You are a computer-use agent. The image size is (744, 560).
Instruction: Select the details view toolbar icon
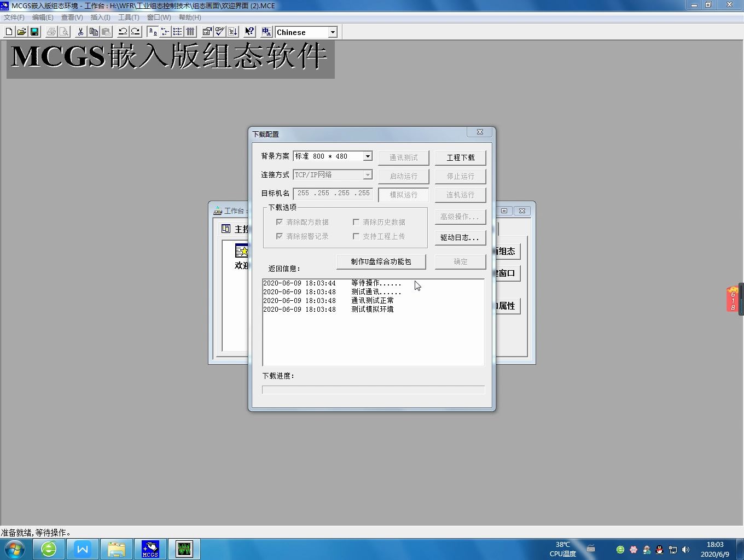pyautogui.click(x=190, y=32)
